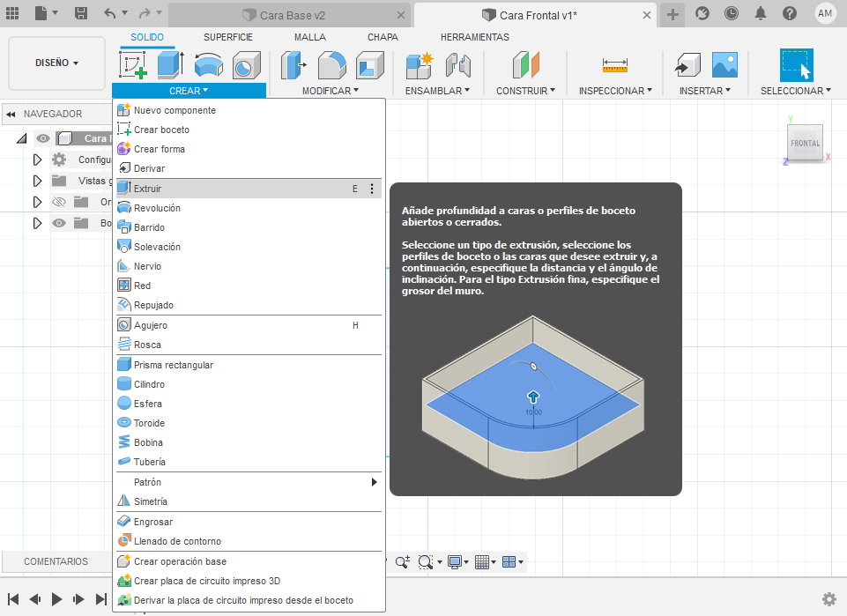Click the Insert Derive icon

pyautogui.click(x=687, y=65)
